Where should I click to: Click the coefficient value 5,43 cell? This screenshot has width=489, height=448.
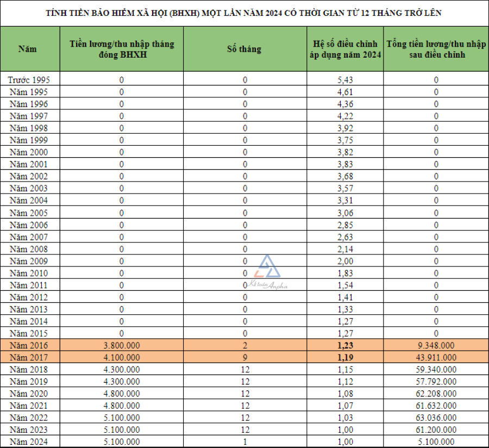pyautogui.click(x=344, y=79)
